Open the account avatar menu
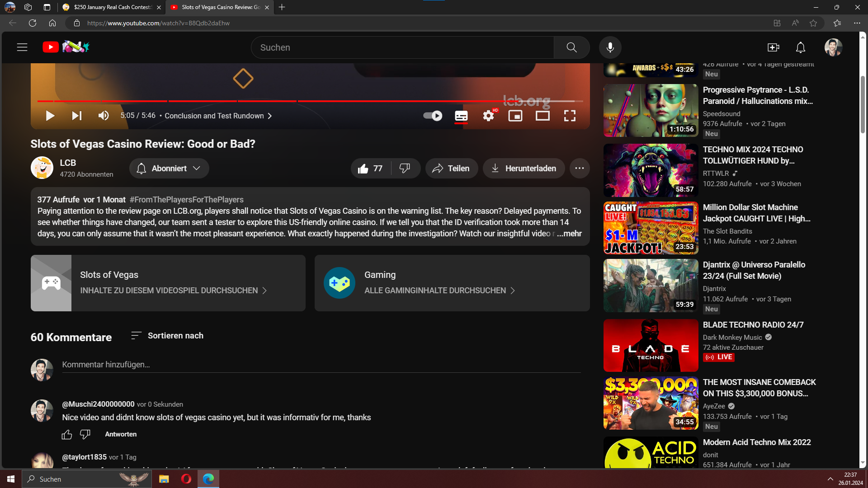This screenshot has width=868, height=488. [833, 47]
